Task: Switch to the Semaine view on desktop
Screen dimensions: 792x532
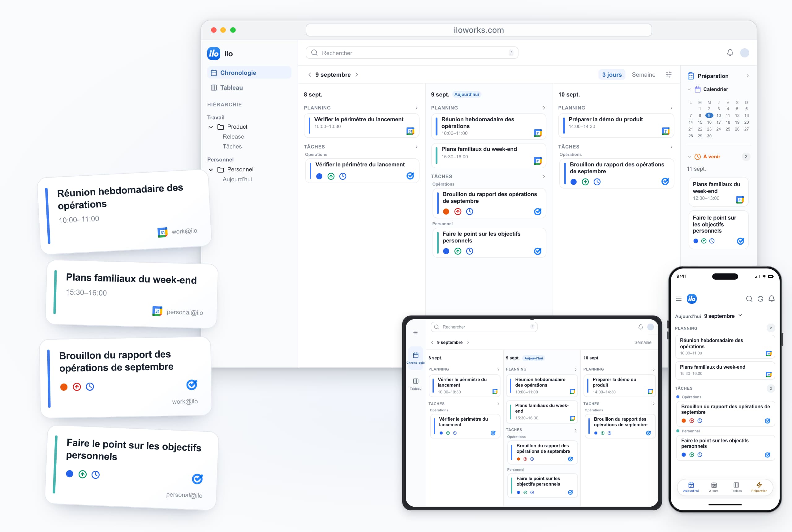Action: [643, 75]
